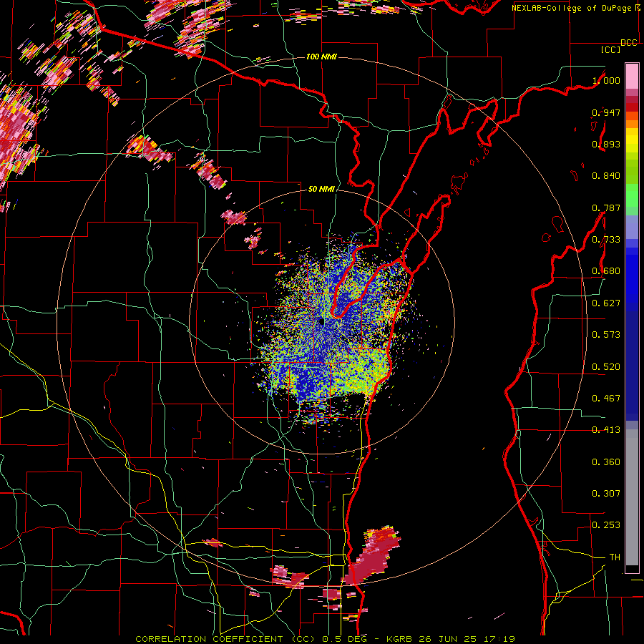Image resolution: width=644 pixels, height=644 pixels.
Task: Select the 0.520 legend value
Action: pyautogui.click(x=606, y=367)
